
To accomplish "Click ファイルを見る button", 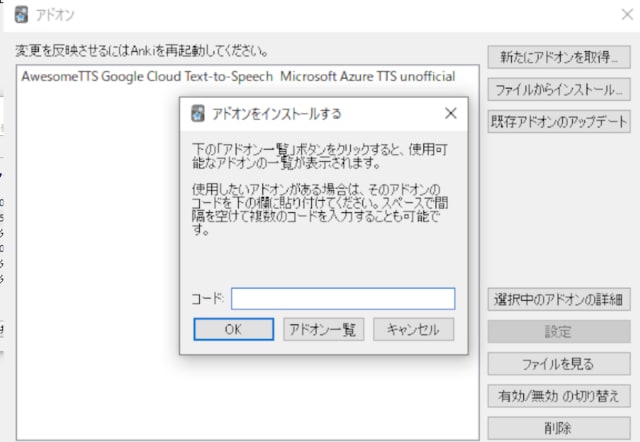I will tap(559, 364).
